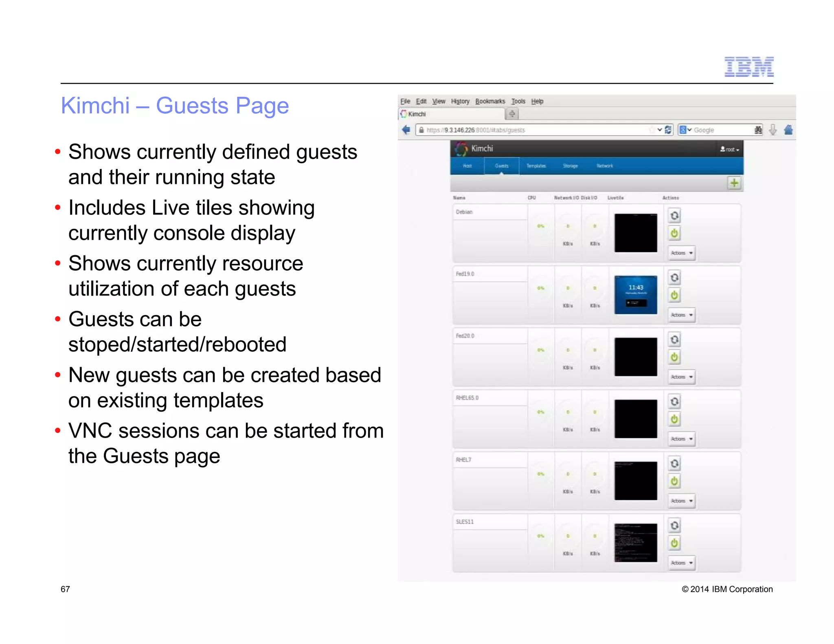Power toggle the RHEL65.0 guest
This screenshot has width=834, height=644.
(674, 419)
